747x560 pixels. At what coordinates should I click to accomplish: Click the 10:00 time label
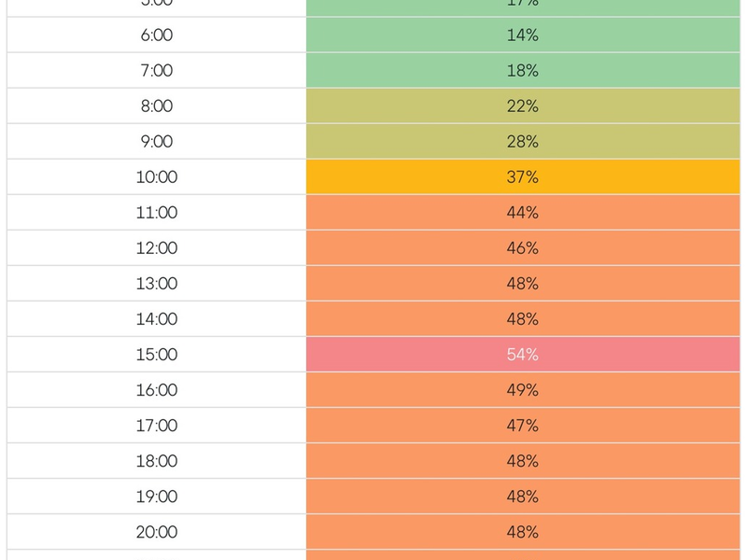[157, 177]
